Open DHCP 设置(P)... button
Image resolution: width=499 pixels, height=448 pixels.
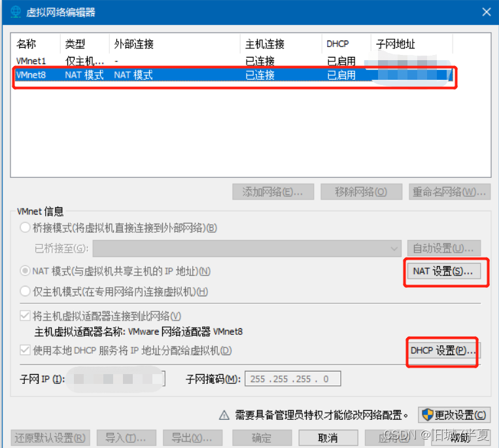[x=443, y=351]
